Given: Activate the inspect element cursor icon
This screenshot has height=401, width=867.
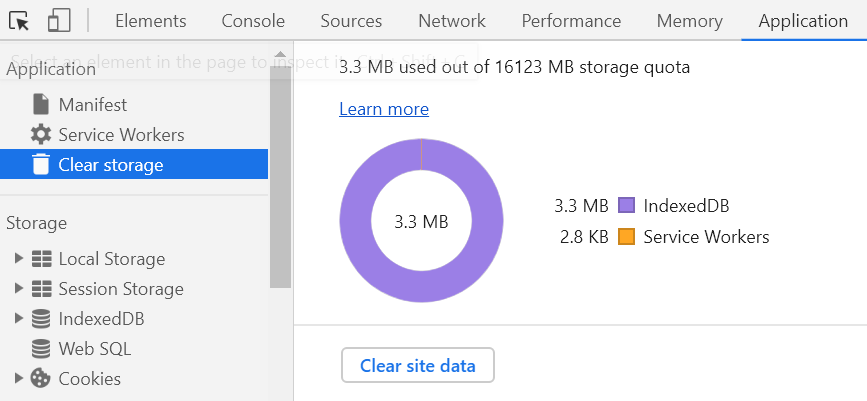Looking at the screenshot, I should pos(19,21).
